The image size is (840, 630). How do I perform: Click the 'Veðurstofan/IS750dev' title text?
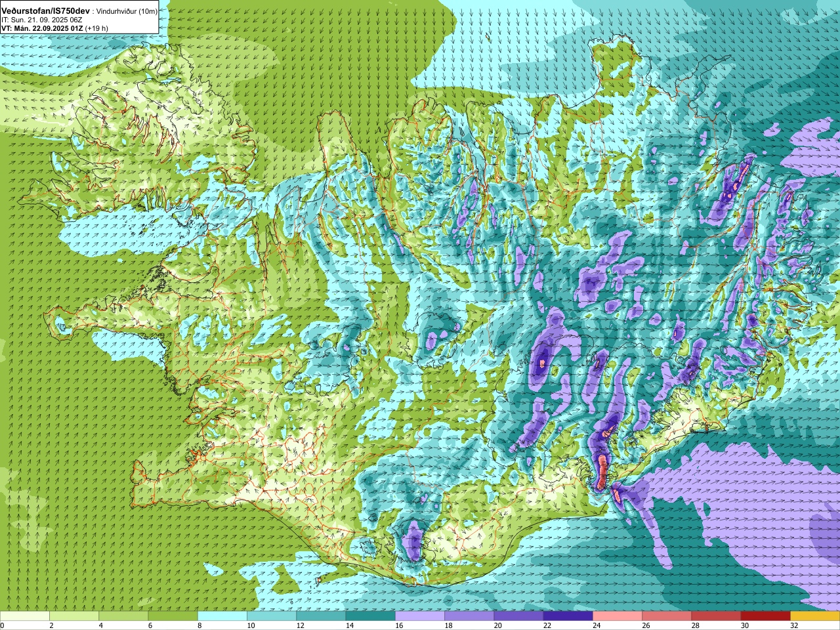(x=46, y=11)
